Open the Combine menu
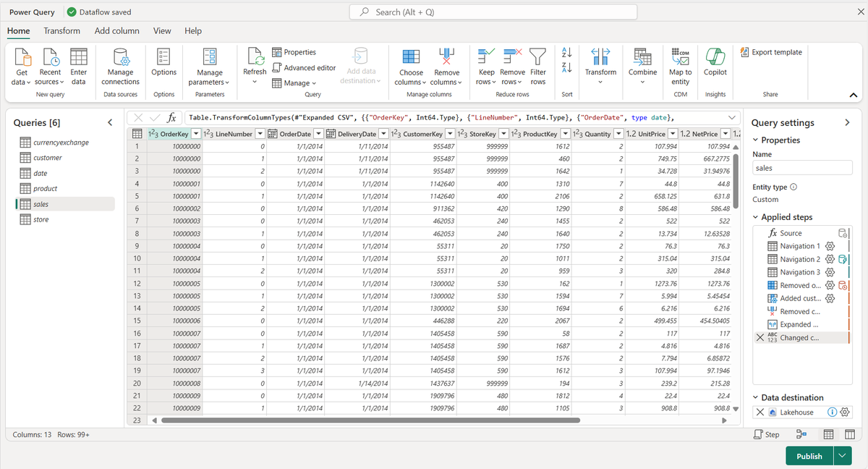 tap(642, 65)
